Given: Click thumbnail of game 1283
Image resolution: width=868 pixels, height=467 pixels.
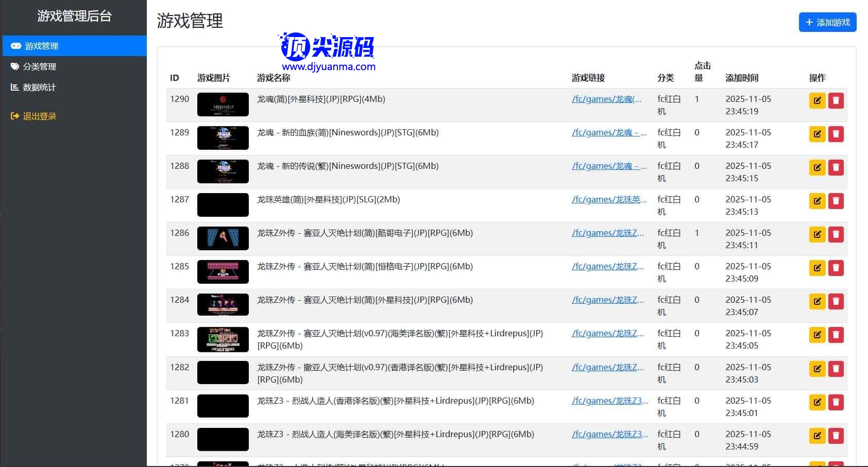Looking at the screenshot, I should [x=223, y=339].
